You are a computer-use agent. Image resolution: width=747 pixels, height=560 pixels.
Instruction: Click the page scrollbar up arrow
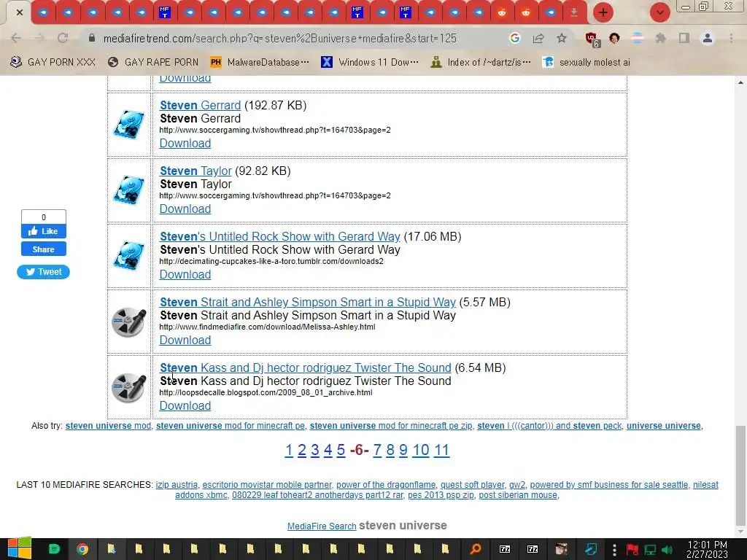tap(741, 82)
